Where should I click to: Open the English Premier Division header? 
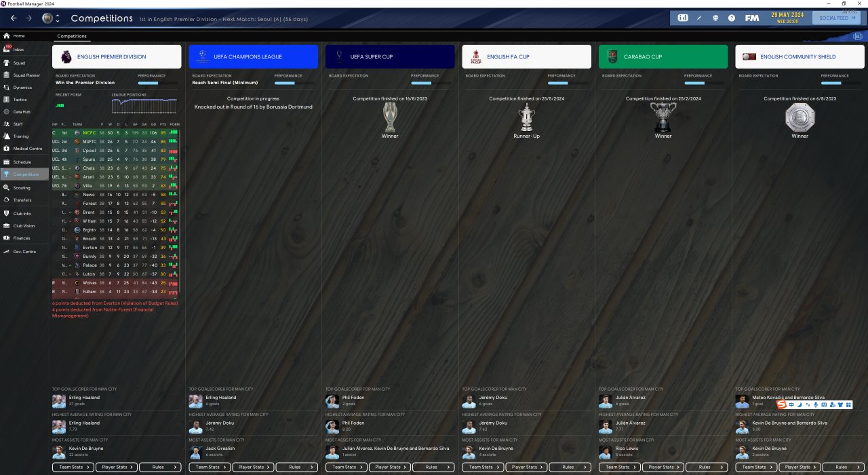point(117,57)
